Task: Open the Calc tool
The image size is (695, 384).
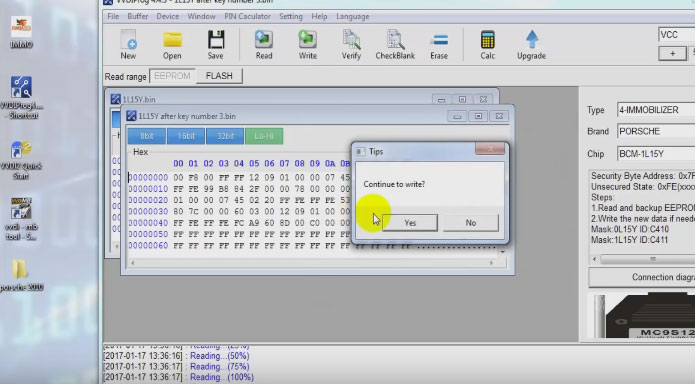Action: tap(488, 44)
